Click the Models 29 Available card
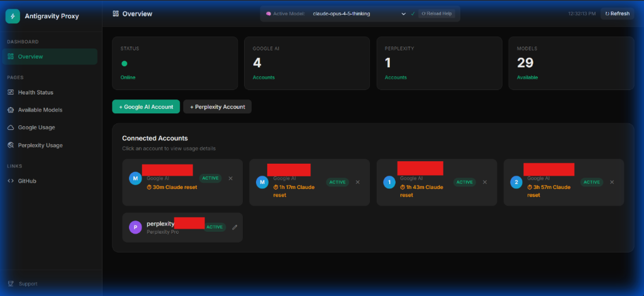 [x=571, y=64]
